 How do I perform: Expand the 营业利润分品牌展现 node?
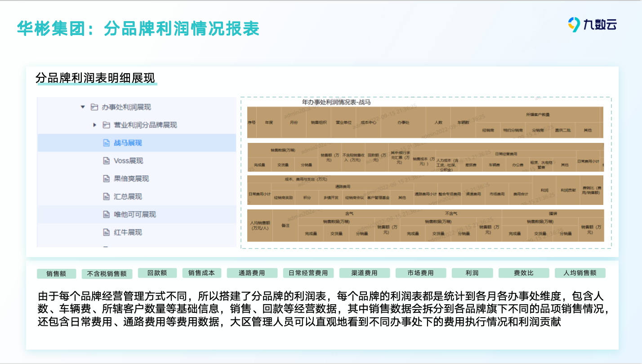tap(95, 125)
